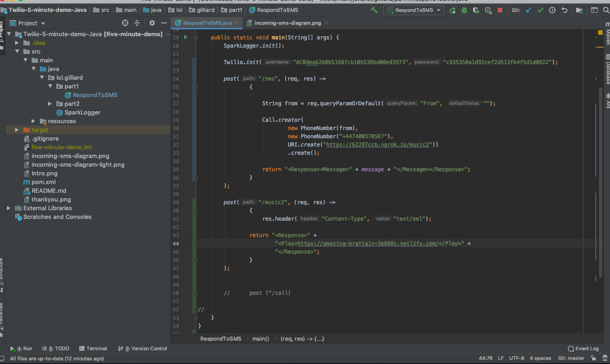Click the Git commit checkmark icon
This screenshot has height=364, width=610.
pos(540,10)
